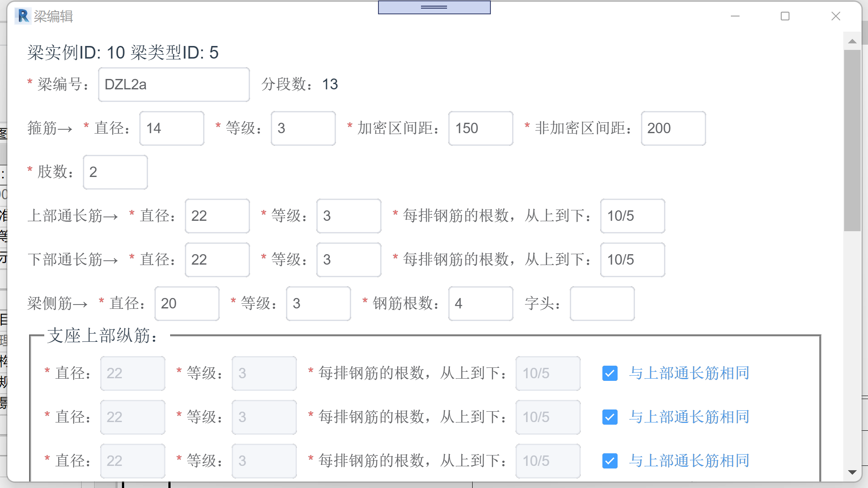Click the empty 字头 input field

pos(602,304)
